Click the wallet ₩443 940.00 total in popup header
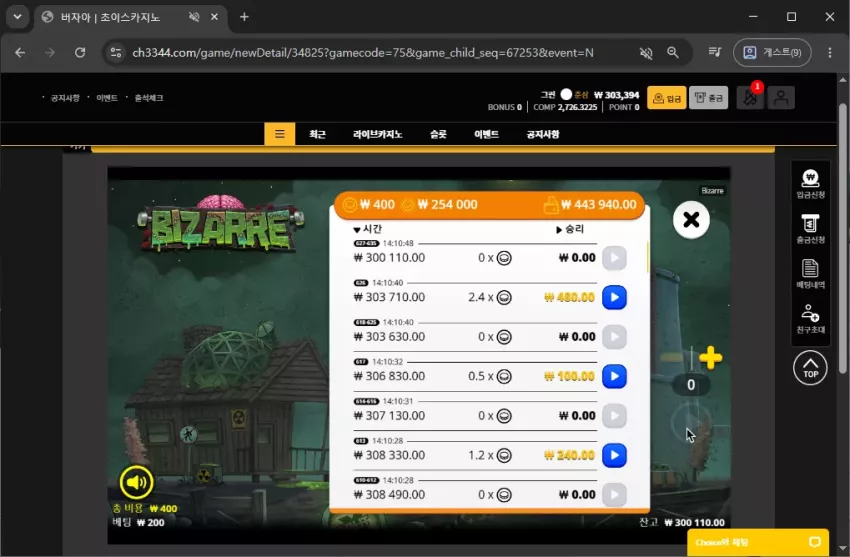850x557 pixels. click(x=590, y=205)
